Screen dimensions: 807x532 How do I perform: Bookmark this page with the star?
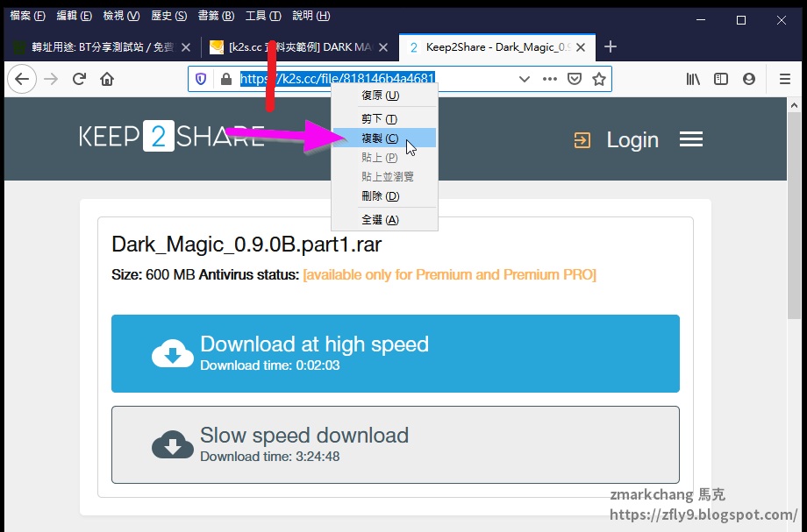coord(598,79)
